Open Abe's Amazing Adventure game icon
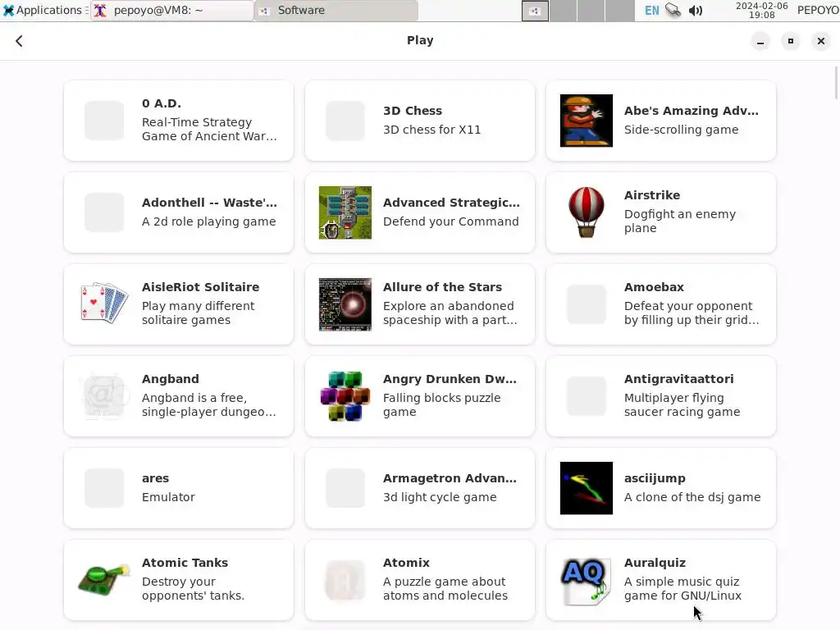This screenshot has width=840, height=630. click(x=586, y=121)
